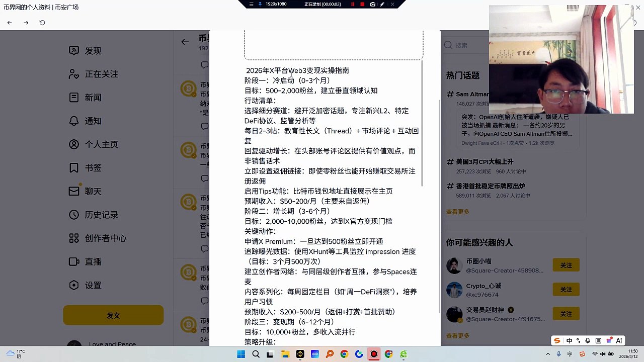Click 查看更多 under suggested people
This screenshot has width=644, height=362.
pyautogui.click(x=457, y=335)
